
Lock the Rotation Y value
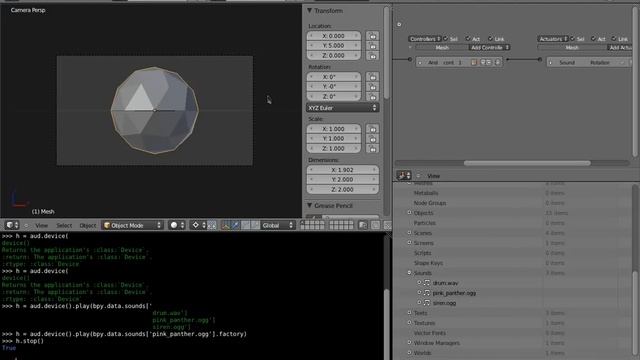coord(372,87)
